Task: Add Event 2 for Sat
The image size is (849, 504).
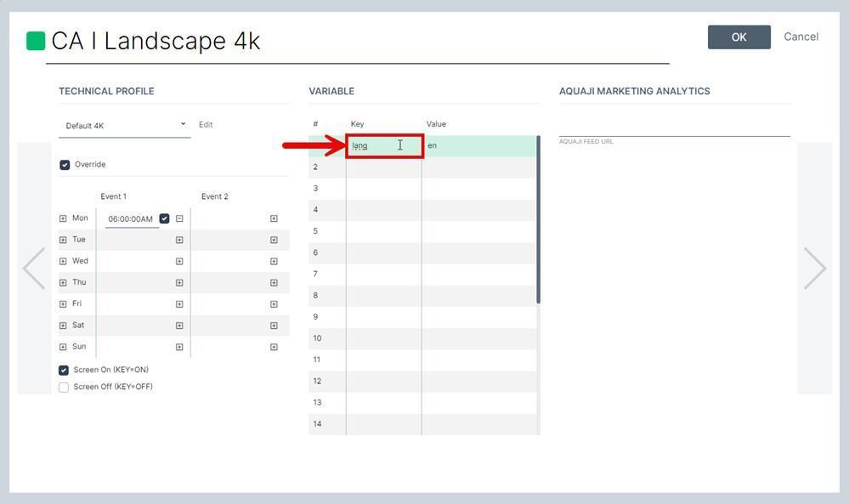Action: 274,326
